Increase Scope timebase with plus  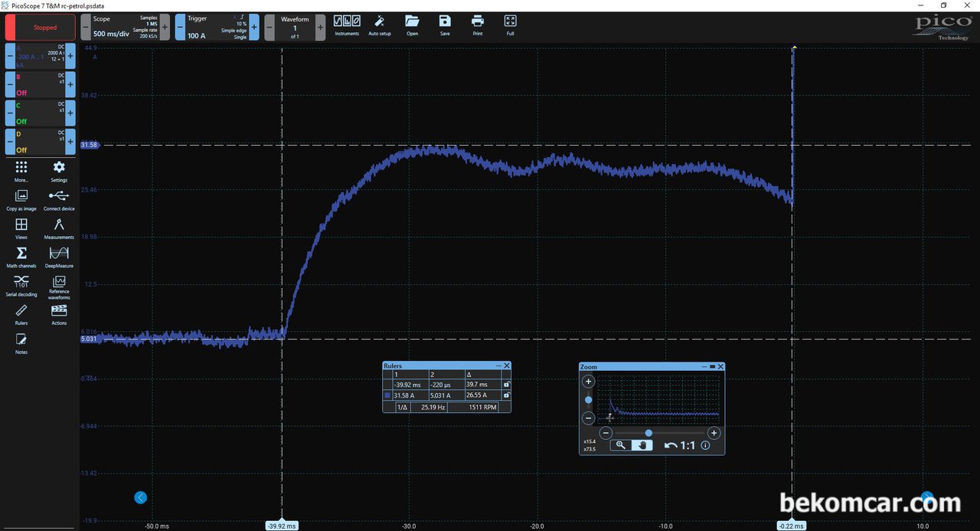[165, 27]
